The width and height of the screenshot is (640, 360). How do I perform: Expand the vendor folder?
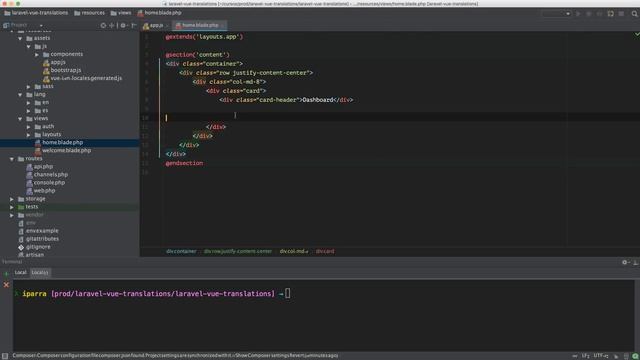tap(12, 215)
